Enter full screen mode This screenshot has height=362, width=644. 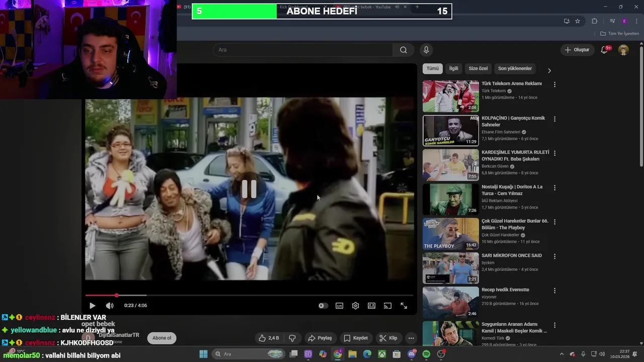[x=404, y=306]
